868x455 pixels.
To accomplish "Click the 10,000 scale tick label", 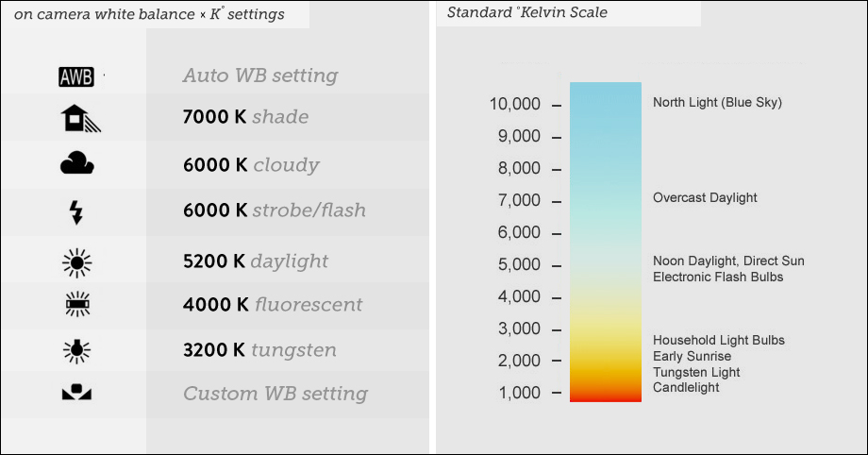I will click(514, 104).
